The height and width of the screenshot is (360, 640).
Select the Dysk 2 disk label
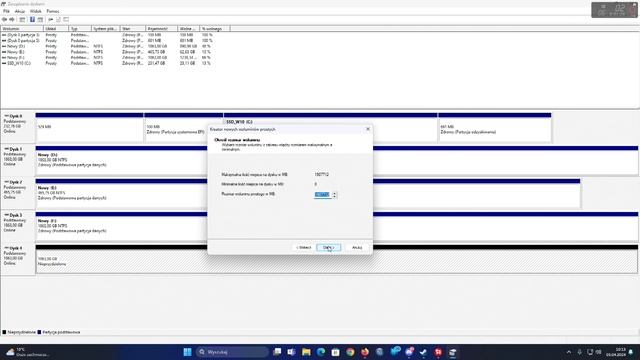coord(18,193)
